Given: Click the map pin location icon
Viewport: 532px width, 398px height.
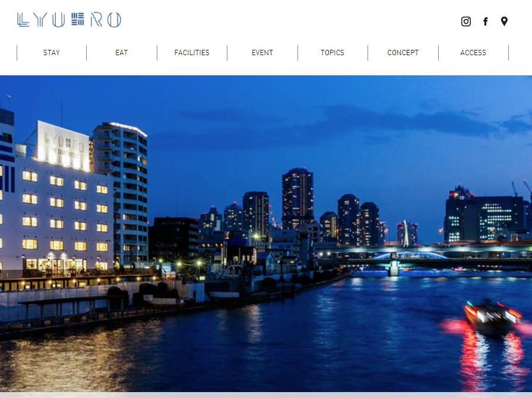Looking at the screenshot, I should (x=504, y=21).
